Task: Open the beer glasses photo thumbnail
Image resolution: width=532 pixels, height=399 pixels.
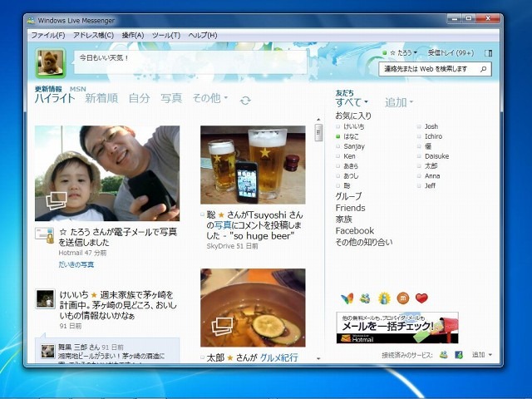Action: coord(253,165)
